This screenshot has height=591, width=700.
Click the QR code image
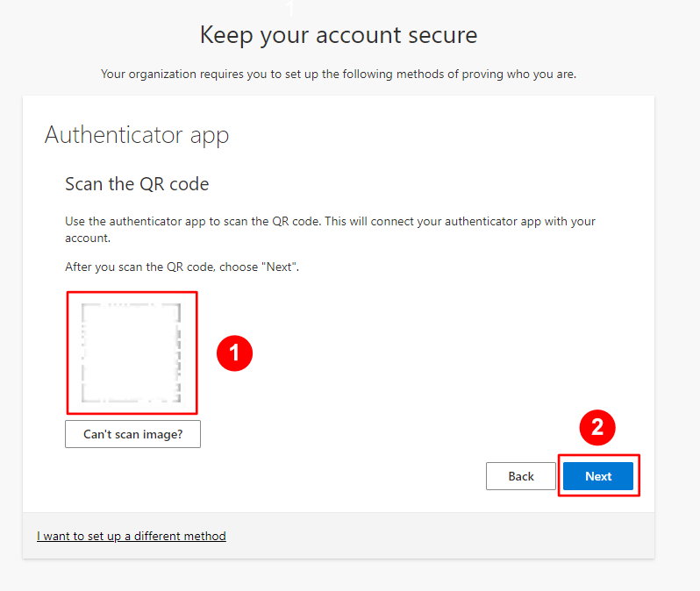[132, 352]
